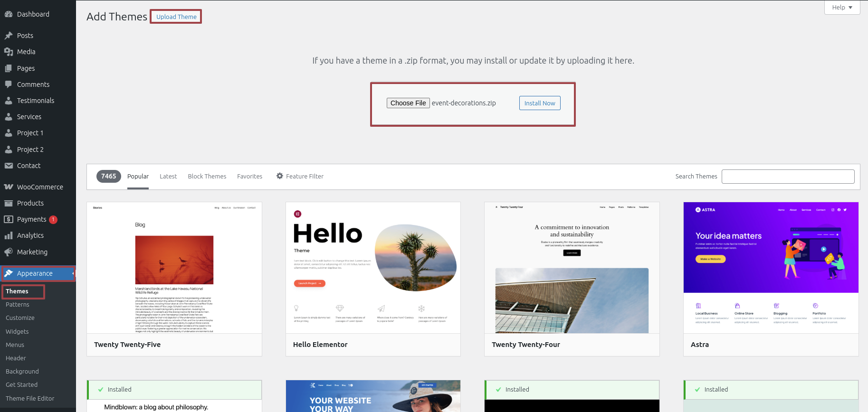Switch to the Favorites tab
868x412 pixels.
tap(250, 176)
